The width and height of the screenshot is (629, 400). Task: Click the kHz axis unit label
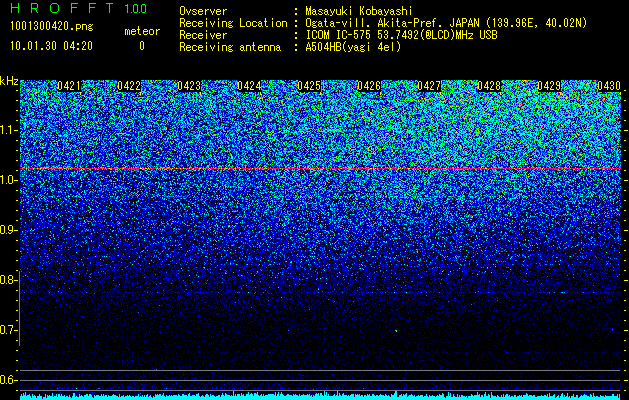click(9, 81)
